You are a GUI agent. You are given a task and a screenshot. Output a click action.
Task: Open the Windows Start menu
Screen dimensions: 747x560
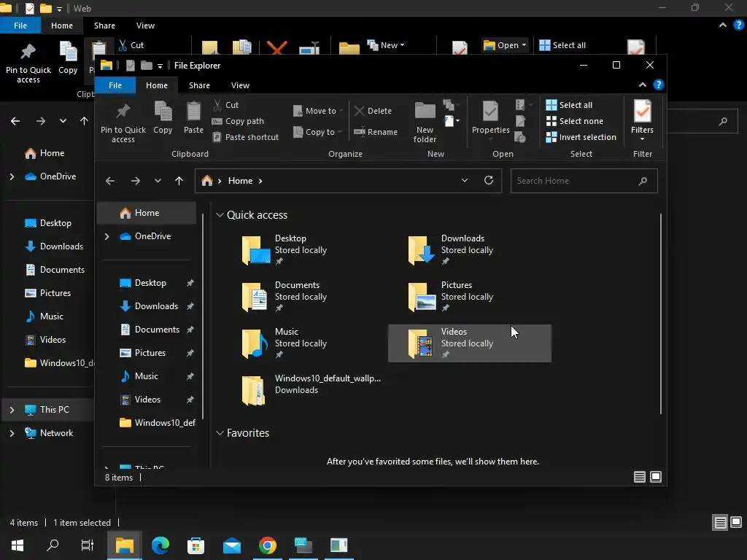click(18, 545)
